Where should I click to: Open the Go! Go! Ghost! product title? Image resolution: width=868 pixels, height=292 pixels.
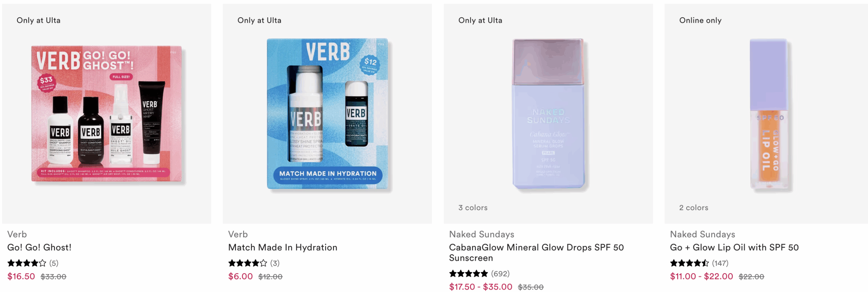coord(39,248)
